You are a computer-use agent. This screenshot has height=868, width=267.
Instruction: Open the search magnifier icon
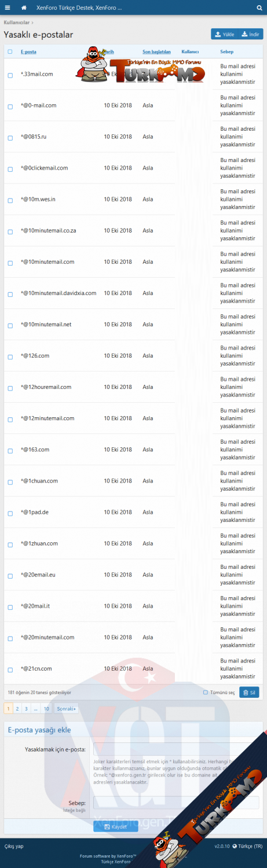coord(259,8)
